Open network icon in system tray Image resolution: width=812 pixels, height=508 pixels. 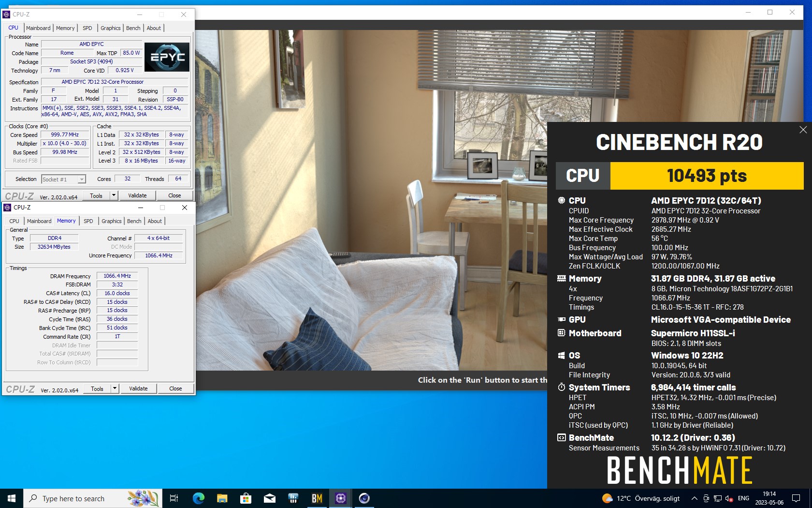[x=718, y=498]
